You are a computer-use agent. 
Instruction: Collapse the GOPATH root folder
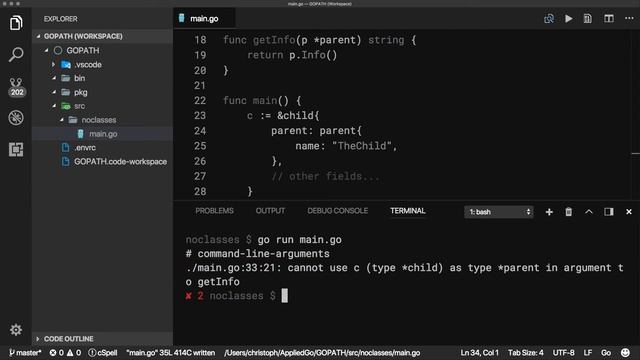pos(102,50)
